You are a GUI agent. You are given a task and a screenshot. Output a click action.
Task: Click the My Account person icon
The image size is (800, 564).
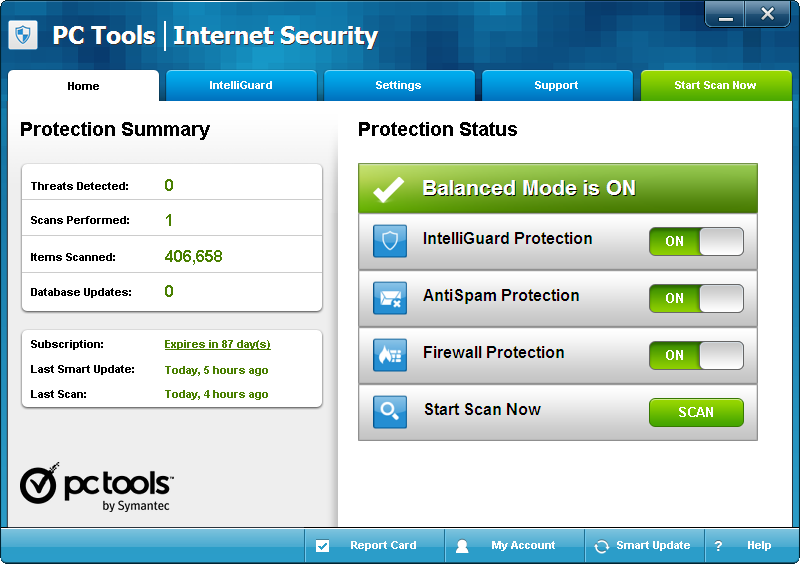[x=462, y=546]
